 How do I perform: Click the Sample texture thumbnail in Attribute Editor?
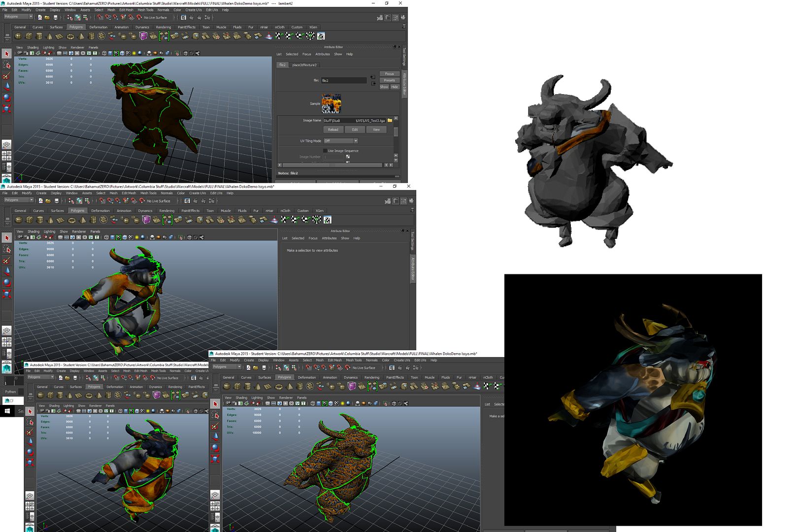click(331, 104)
